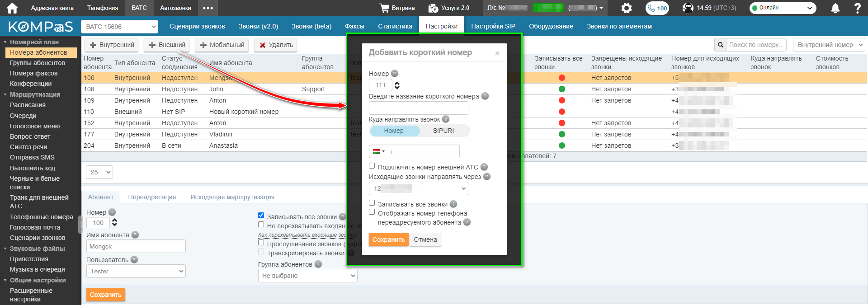Click Отмена in the dialog
The image size is (868, 305).
click(425, 239)
